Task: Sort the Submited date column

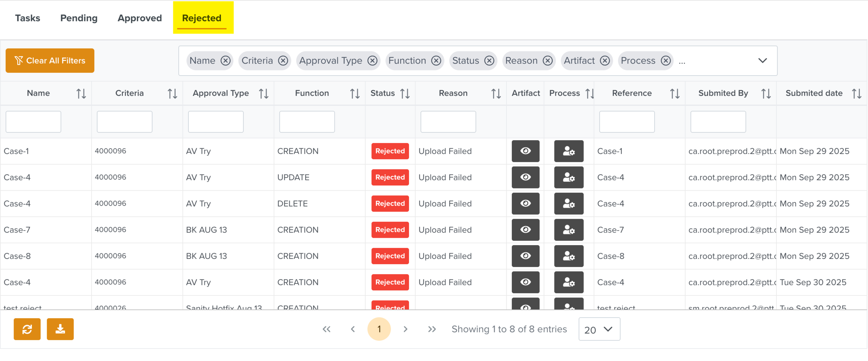Action: point(857,93)
